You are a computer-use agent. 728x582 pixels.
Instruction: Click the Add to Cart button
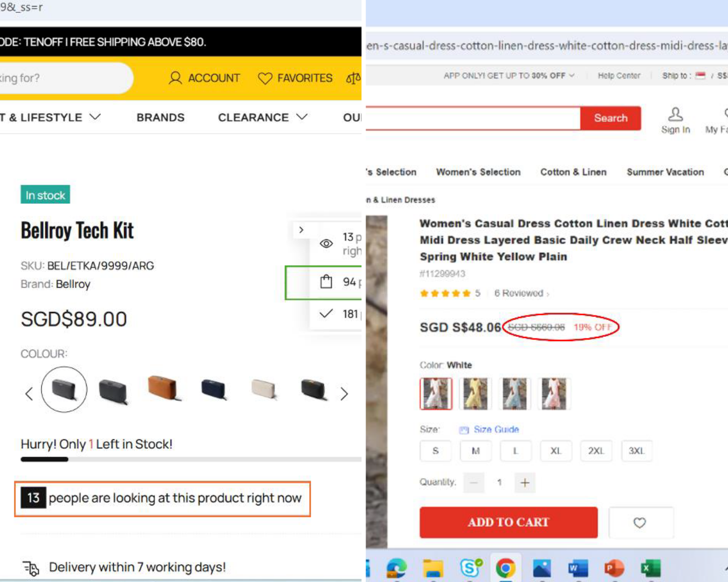[x=509, y=522]
